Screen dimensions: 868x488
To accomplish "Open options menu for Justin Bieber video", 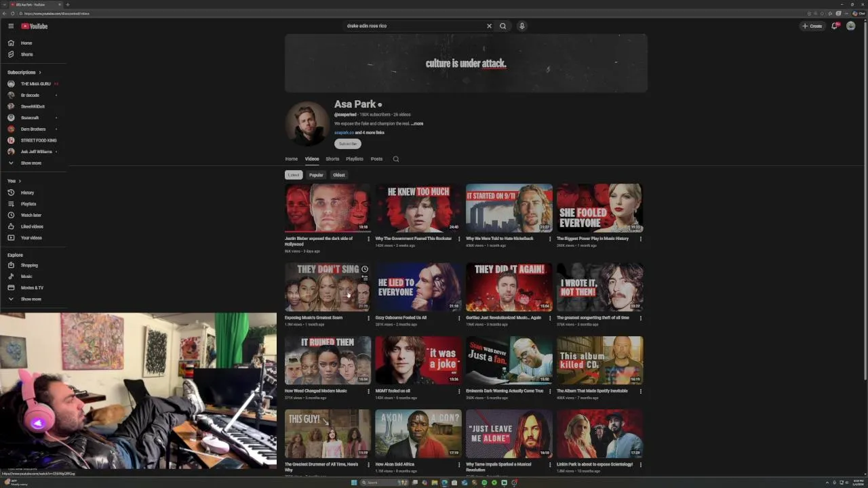I will click(x=369, y=239).
